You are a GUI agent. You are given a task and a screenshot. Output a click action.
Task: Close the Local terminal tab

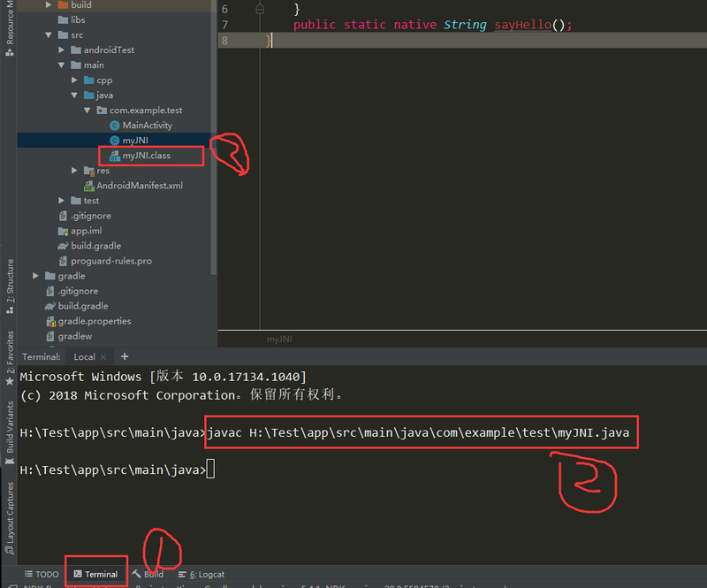tap(103, 357)
